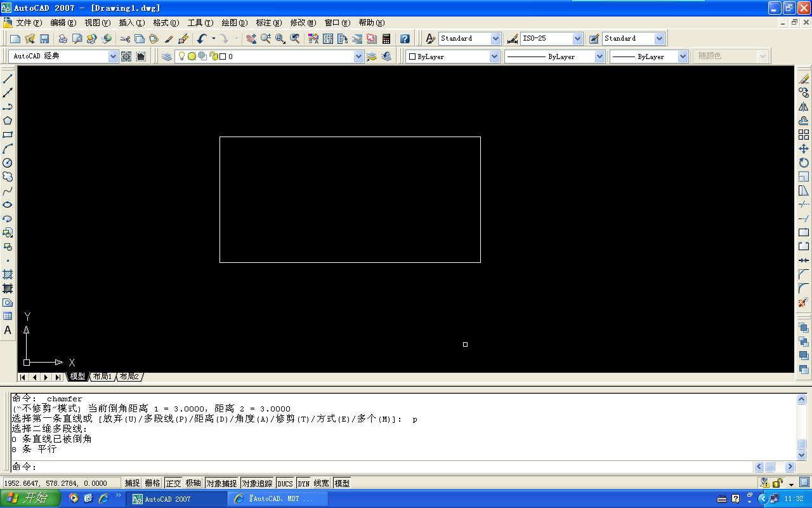Open the 编辑(E) menu

[x=63, y=23]
